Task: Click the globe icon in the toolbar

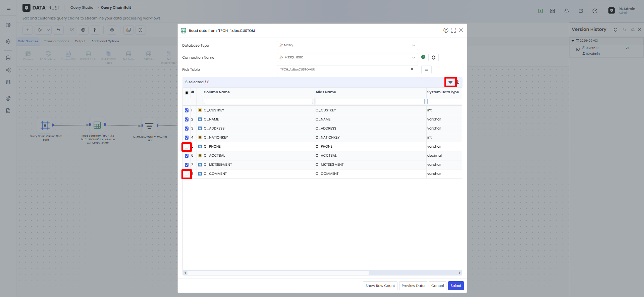Action: (83, 30)
